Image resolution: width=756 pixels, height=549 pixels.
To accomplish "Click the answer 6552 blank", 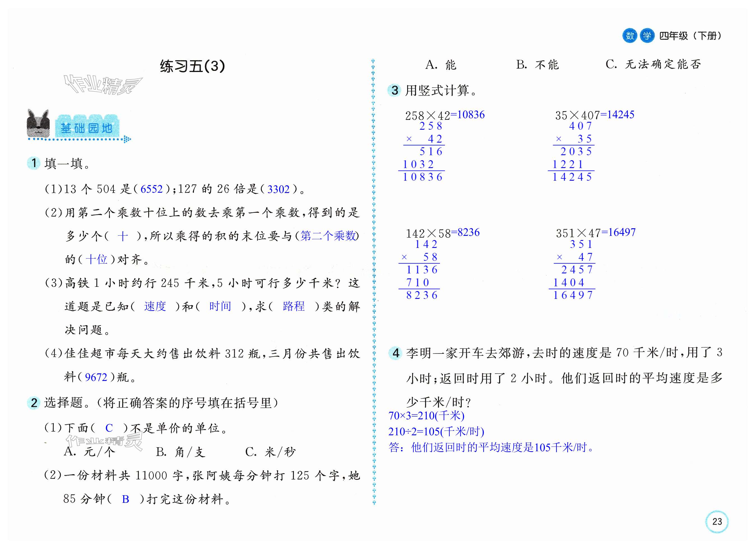I will pos(151,189).
